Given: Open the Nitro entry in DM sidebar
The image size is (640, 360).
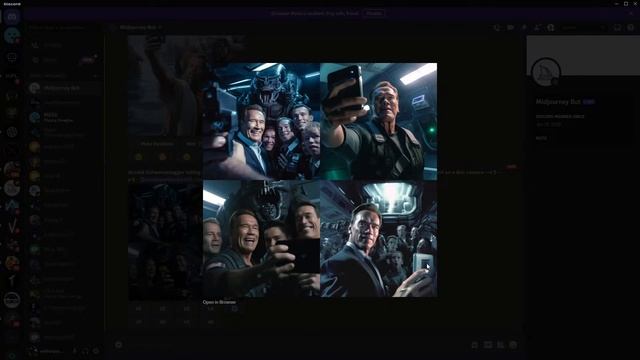Looking at the screenshot, I should pyautogui.click(x=63, y=60).
